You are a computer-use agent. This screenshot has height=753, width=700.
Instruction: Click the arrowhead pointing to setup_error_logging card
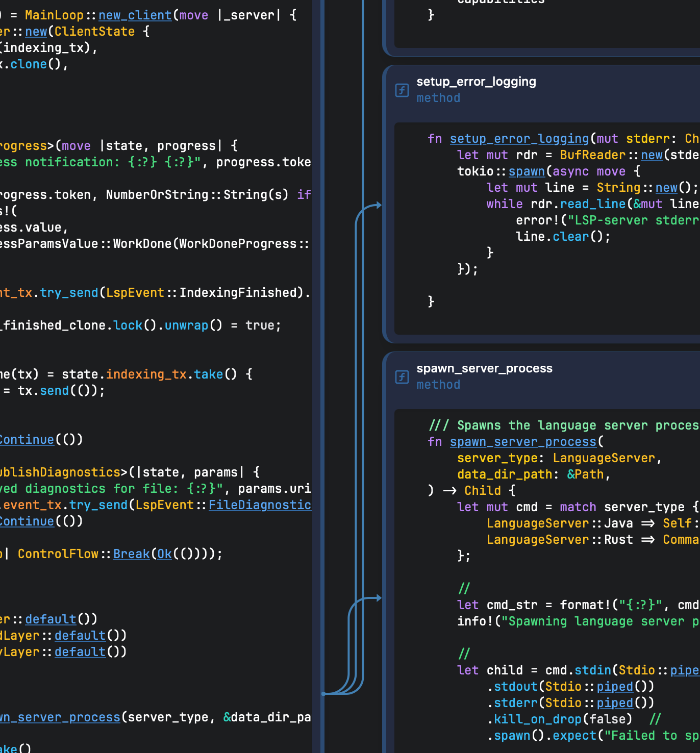tap(378, 205)
